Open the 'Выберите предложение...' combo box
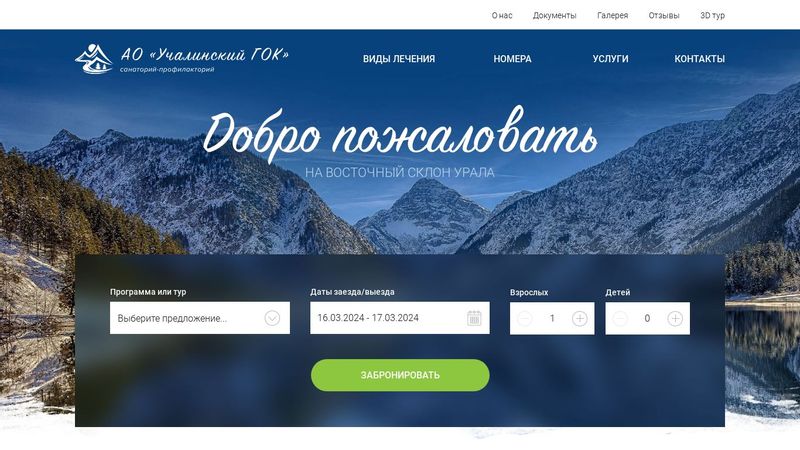Viewport: 800px width, 450px height. coord(200,318)
